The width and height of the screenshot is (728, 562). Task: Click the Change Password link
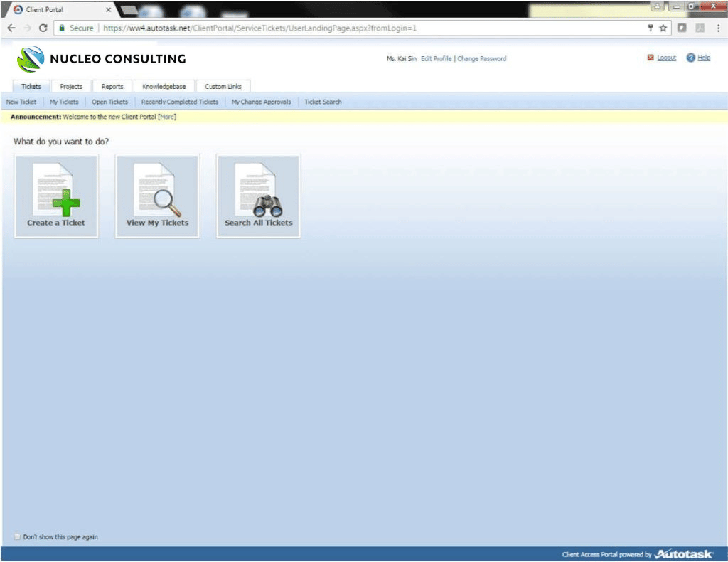(482, 59)
